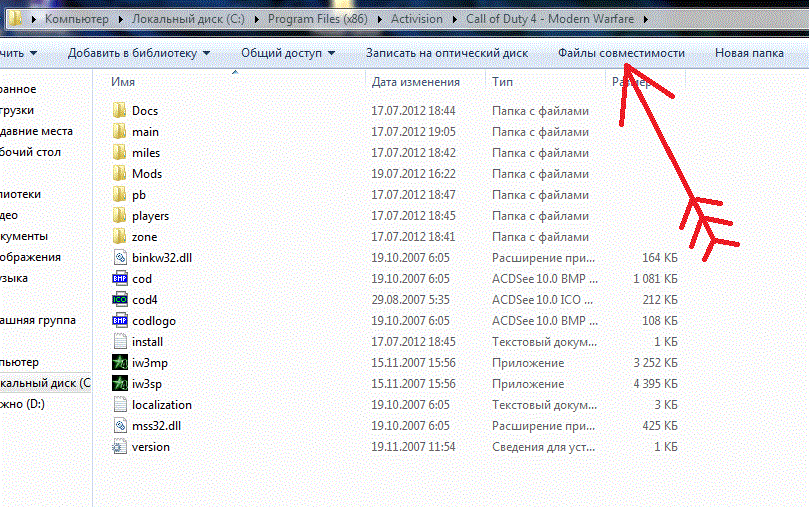Click the binkw32.dll file icon

pyautogui.click(x=120, y=257)
